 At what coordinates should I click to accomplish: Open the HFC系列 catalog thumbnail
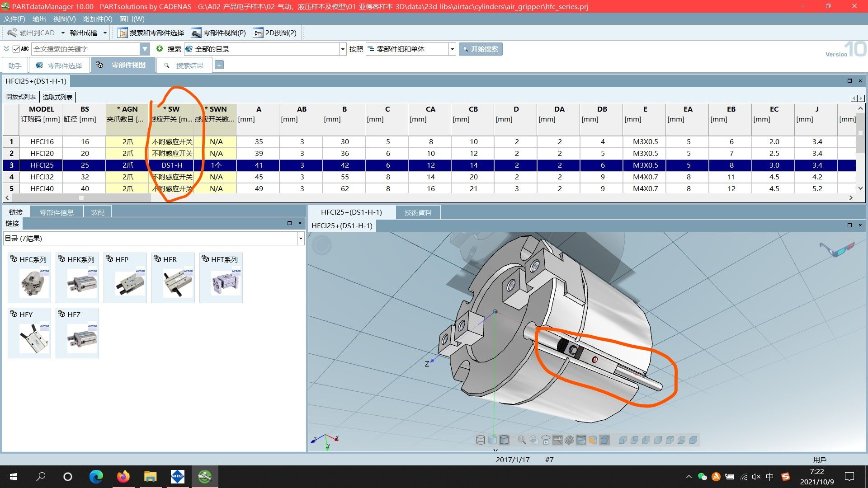[x=29, y=277]
